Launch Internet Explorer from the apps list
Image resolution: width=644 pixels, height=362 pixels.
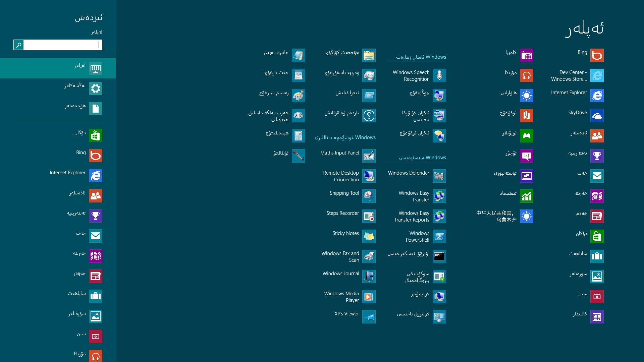[597, 96]
